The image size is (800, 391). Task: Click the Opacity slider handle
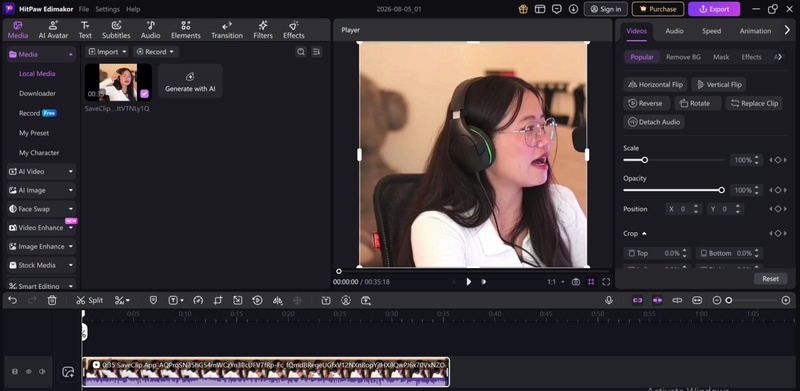coord(721,190)
